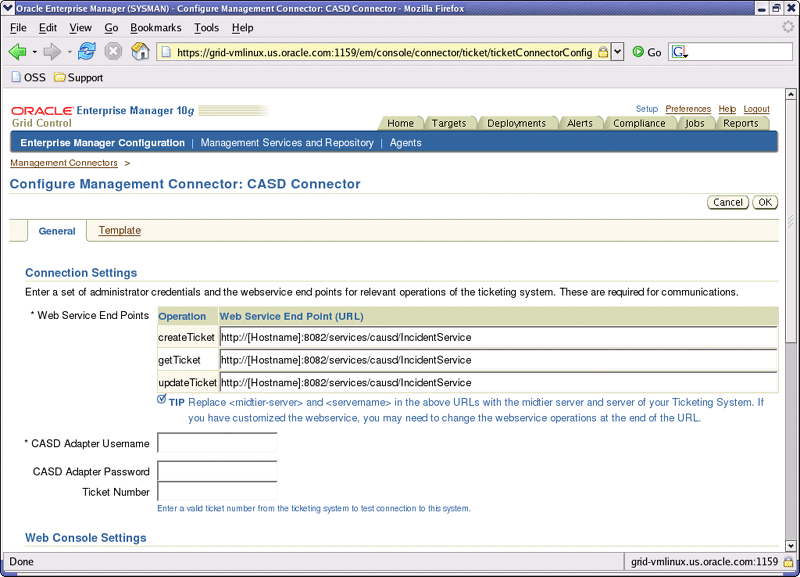Viewport: 800px width, 577px height.
Task: Click the Home page icon
Action: tap(140, 51)
